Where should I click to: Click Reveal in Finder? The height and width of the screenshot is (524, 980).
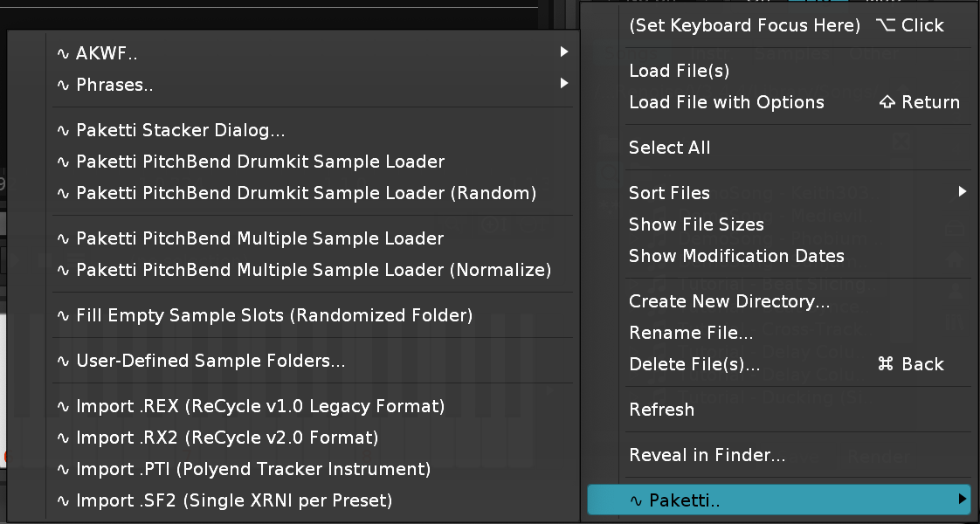click(x=707, y=455)
